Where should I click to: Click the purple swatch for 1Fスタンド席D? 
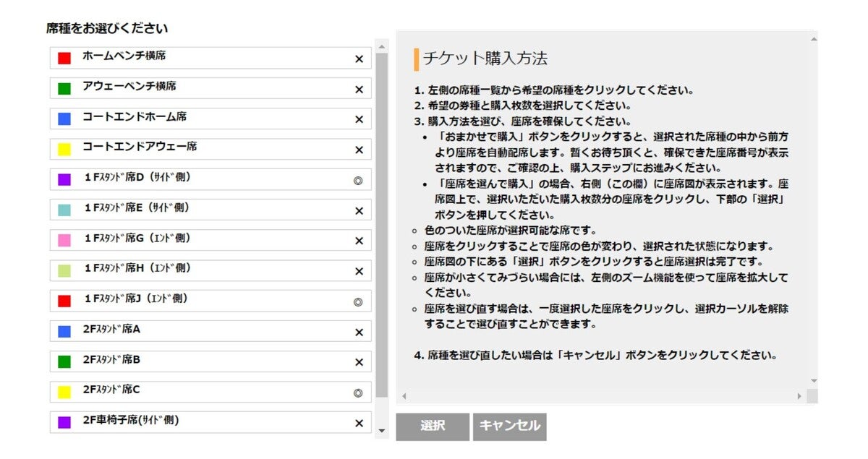click(64, 180)
